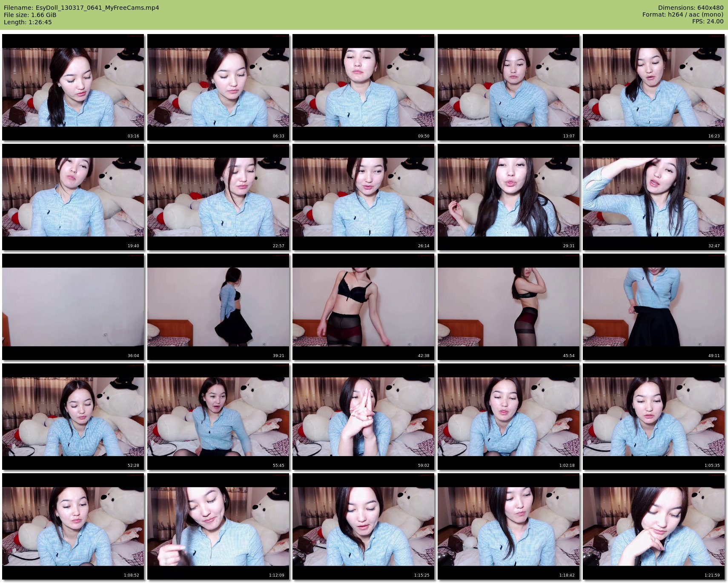Select the thumbnail stamped 03:16
Image resolution: width=728 pixels, height=583 pixels.
coord(73,87)
